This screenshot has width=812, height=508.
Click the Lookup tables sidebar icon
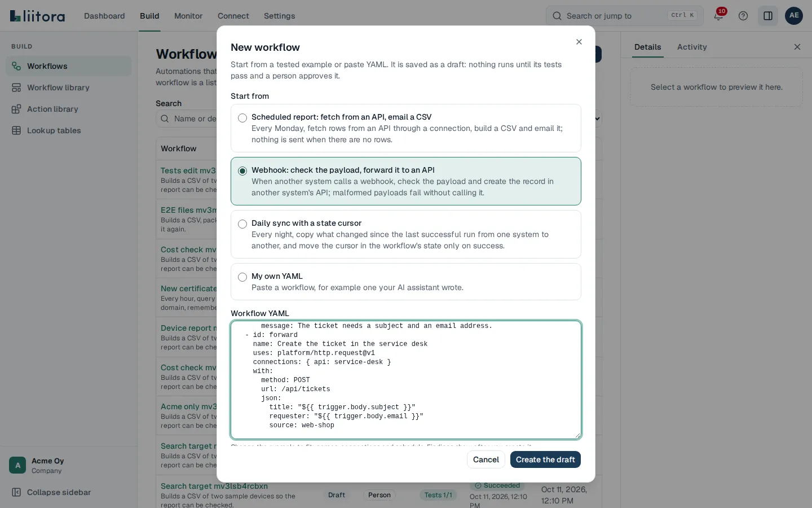(16, 130)
